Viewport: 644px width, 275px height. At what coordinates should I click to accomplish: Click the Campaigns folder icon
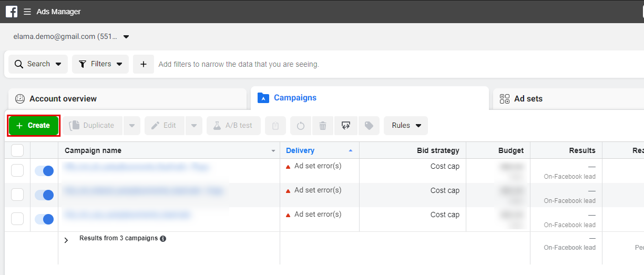263,98
